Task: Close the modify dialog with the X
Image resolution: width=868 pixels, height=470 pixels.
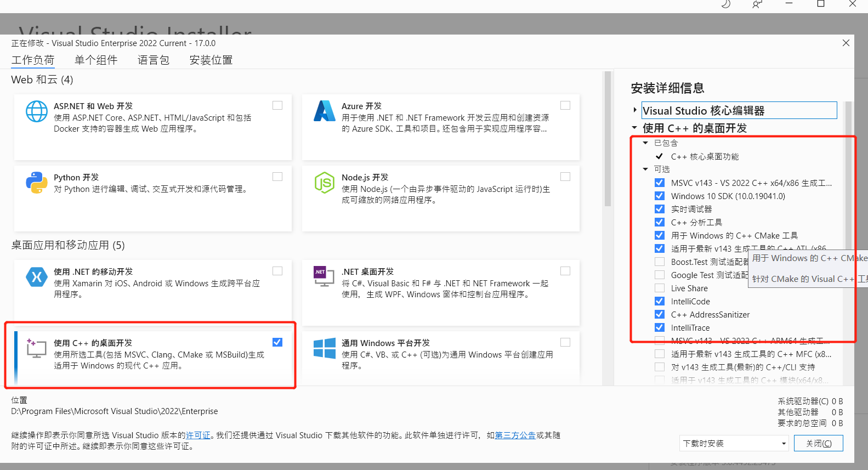Action: pos(846,43)
